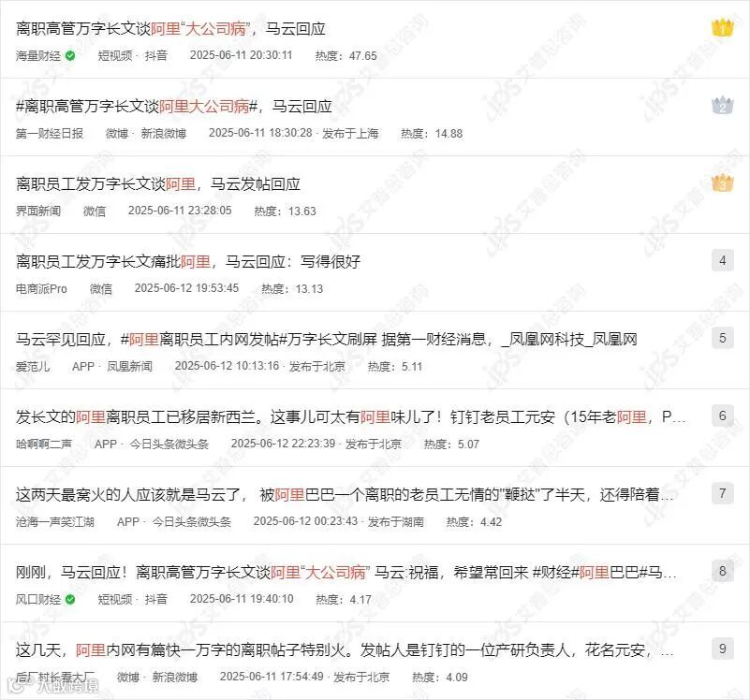Click the silver crown rank 2 badge
Screen dimensions: 750x700
tap(722, 105)
